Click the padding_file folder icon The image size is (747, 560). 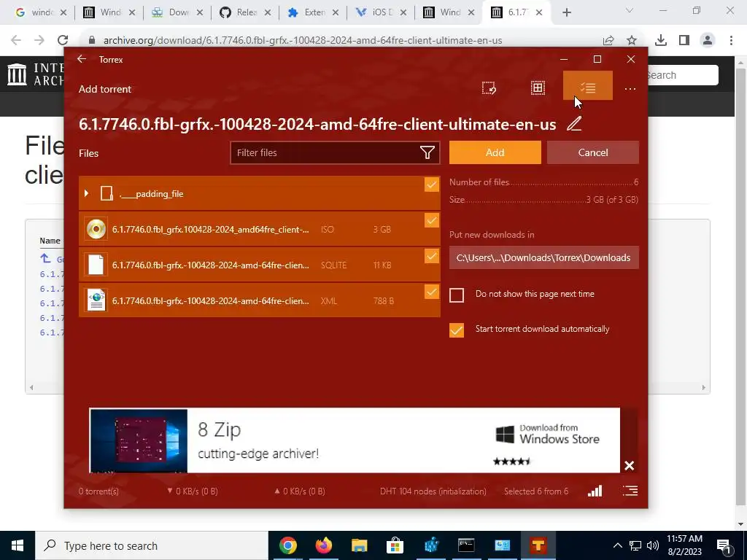point(107,193)
